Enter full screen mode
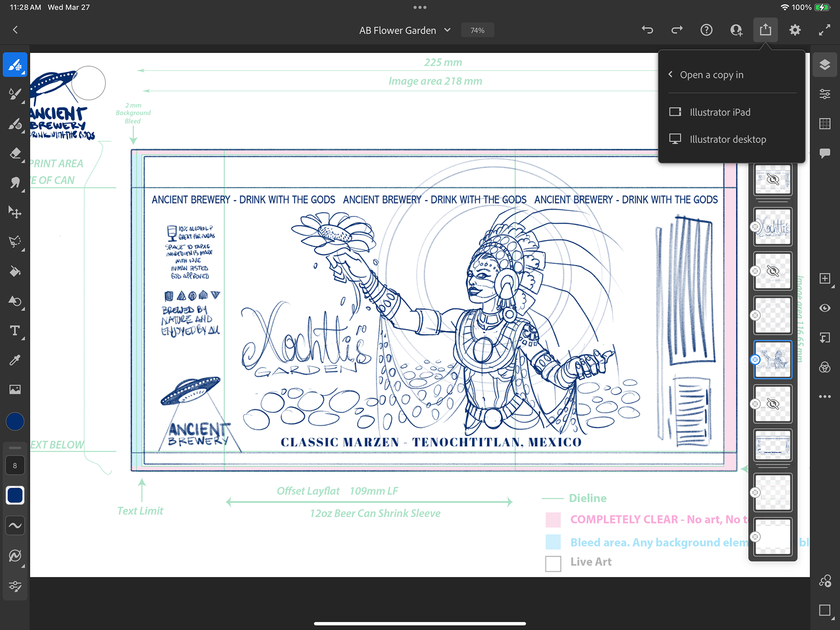This screenshot has width=840, height=630. pyautogui.click(x=824, y=30)
